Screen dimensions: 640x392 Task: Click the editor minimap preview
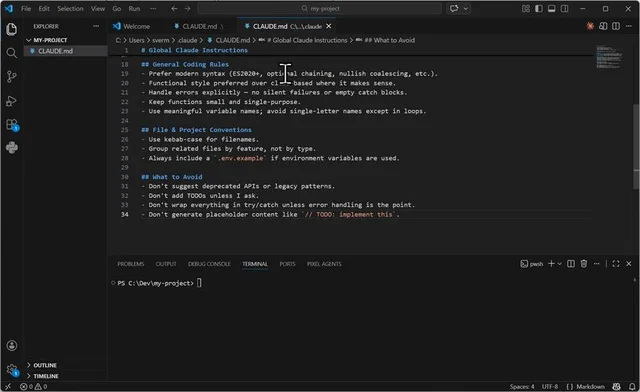[x=609, y=56]
